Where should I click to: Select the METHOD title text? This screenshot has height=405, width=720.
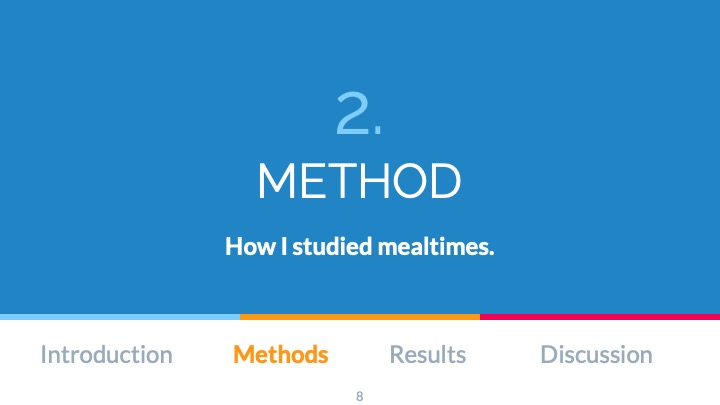coord(359,181)
